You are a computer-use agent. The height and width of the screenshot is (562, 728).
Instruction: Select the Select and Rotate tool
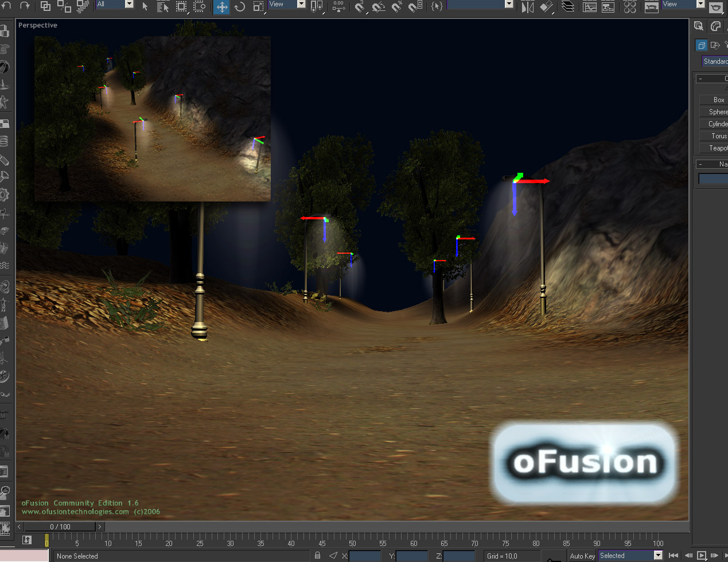pyautogui.click(x=240, y=6)
